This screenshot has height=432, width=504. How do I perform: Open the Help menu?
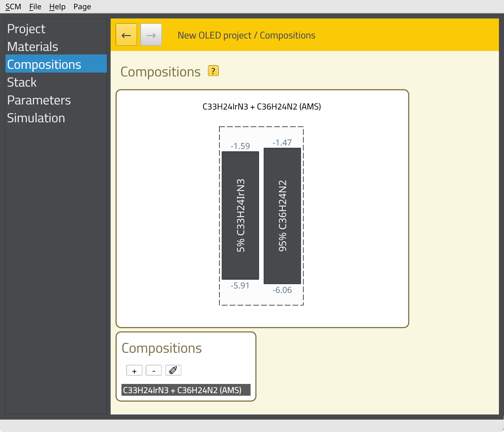(x=57, y=7)
